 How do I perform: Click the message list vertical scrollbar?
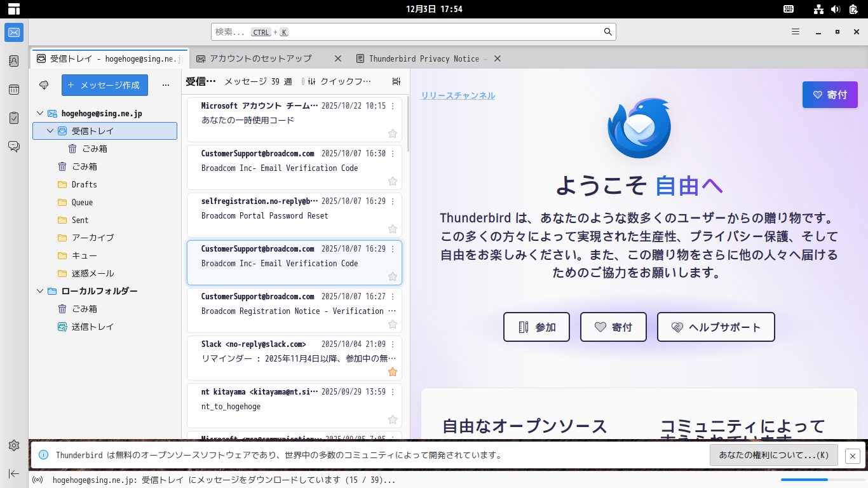coord(407,124)
